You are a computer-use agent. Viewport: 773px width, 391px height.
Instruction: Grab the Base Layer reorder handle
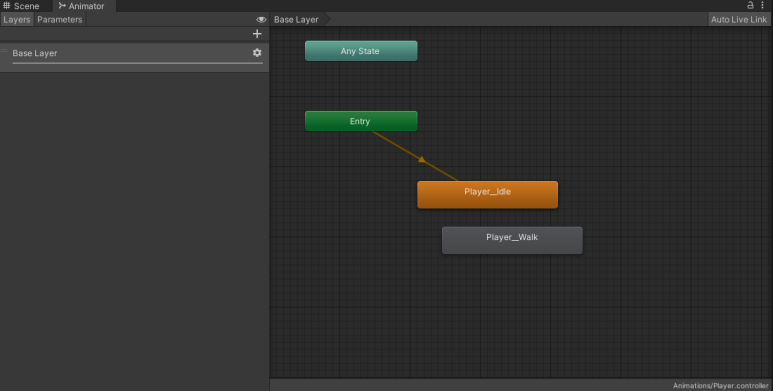pos(4,51)
